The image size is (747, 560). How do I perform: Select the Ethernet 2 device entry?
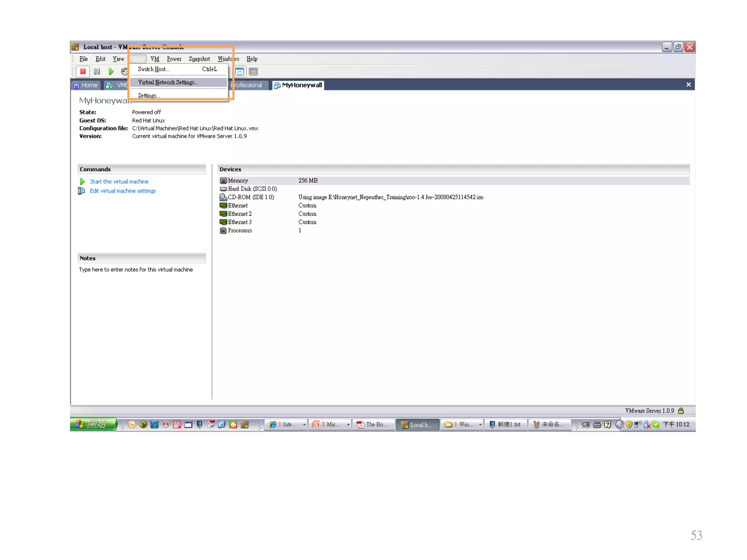tap(240, 214)
